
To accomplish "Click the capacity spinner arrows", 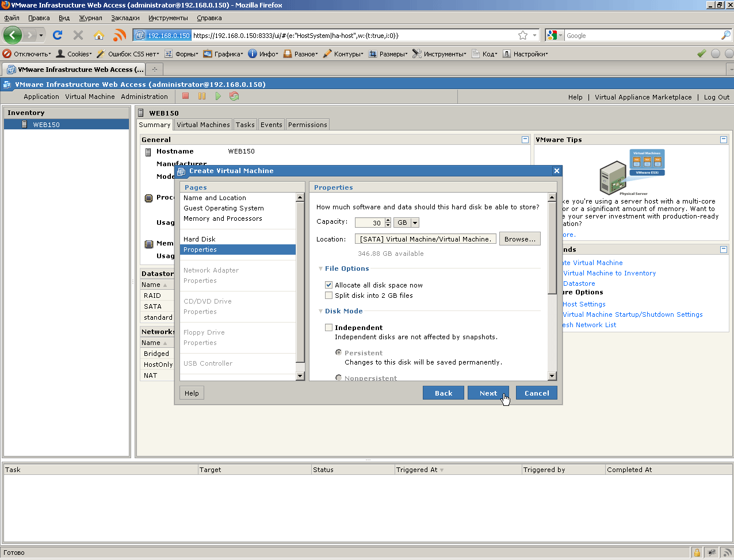I will coord(388,223).
